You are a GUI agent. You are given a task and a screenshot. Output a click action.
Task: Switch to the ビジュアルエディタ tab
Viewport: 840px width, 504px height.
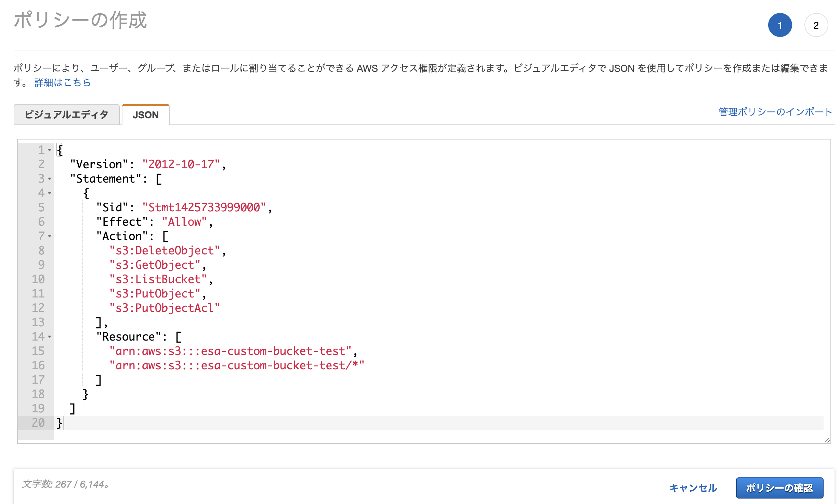(66, 115)
